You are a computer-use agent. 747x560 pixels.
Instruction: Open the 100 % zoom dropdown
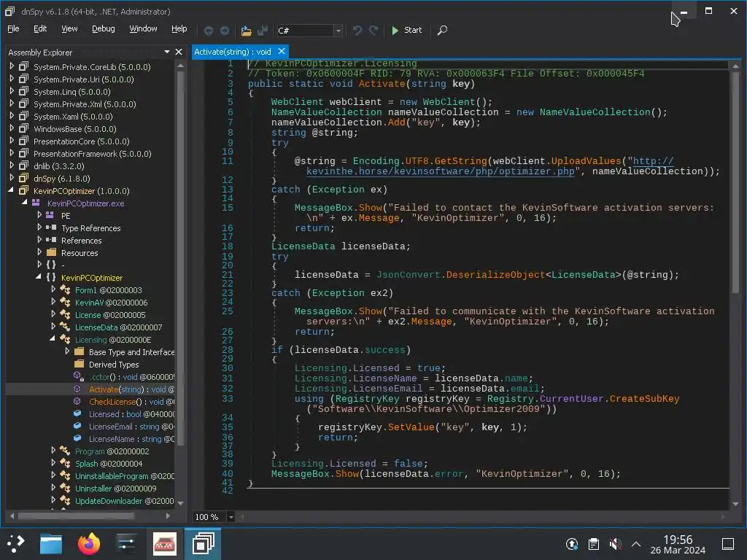coord(231,517)
